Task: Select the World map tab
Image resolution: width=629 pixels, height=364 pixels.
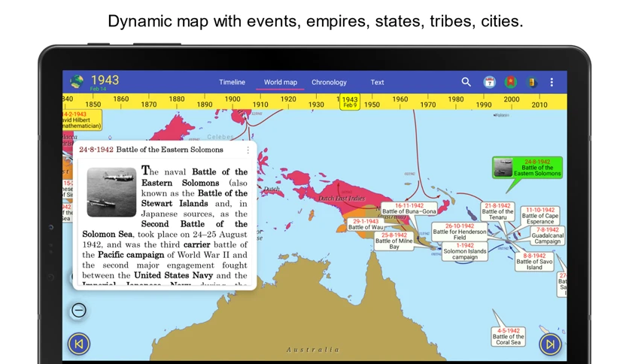Action: click(281, 82)
